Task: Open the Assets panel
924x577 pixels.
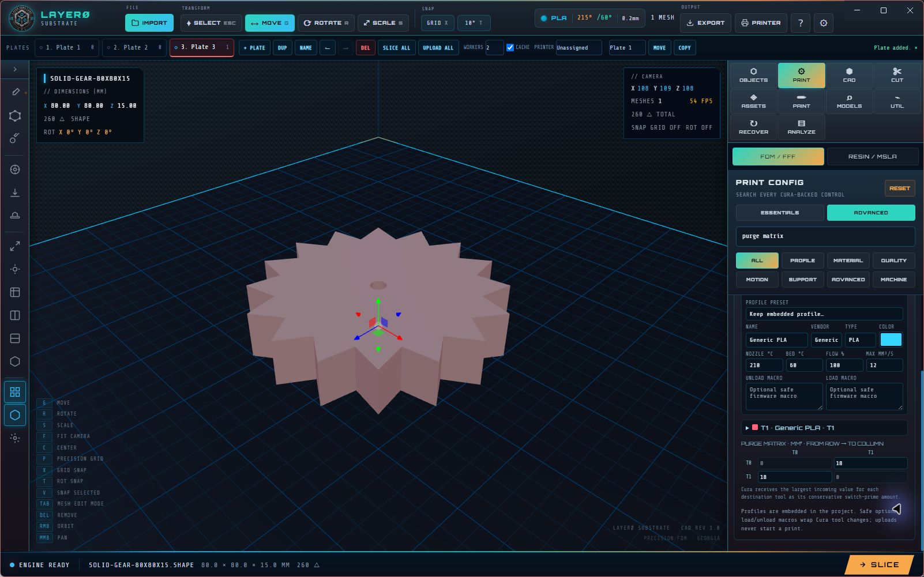Action: pyautogui.click(x=753, y=101)
